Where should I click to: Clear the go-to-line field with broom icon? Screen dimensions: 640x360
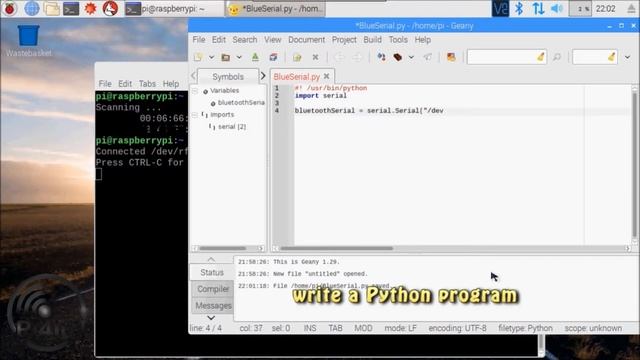point(611,57)
